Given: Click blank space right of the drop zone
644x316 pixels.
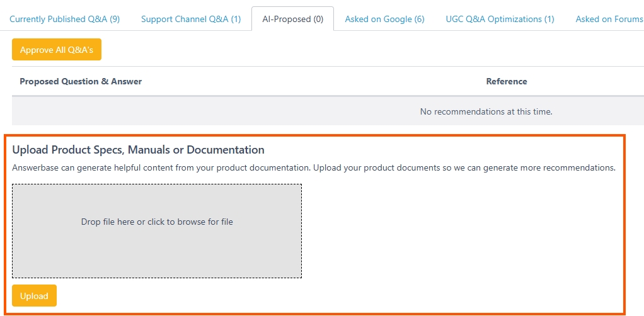Looking at the screenshot, I should (460, 231).
